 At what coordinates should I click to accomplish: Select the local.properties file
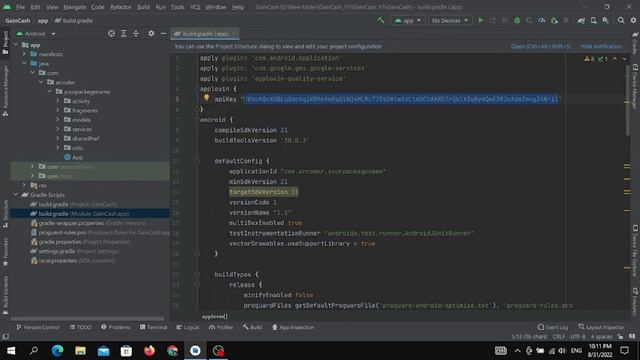click(x=73, y=260)
